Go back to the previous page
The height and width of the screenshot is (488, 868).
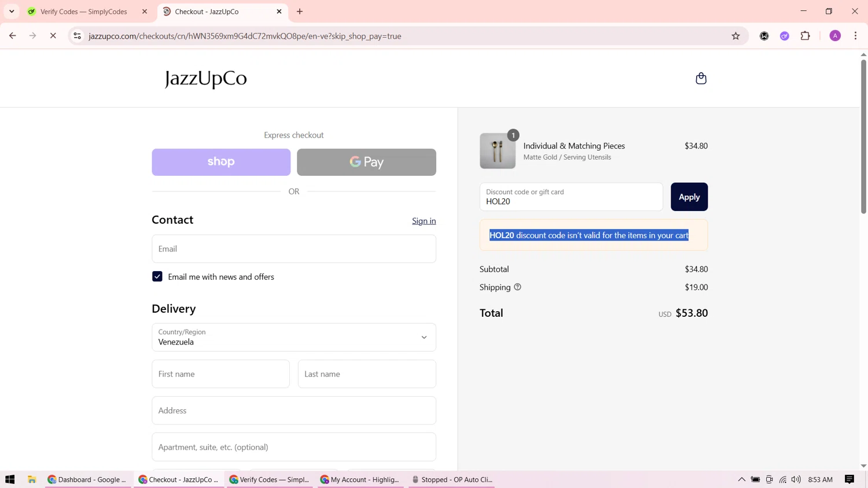coord(12,36)
